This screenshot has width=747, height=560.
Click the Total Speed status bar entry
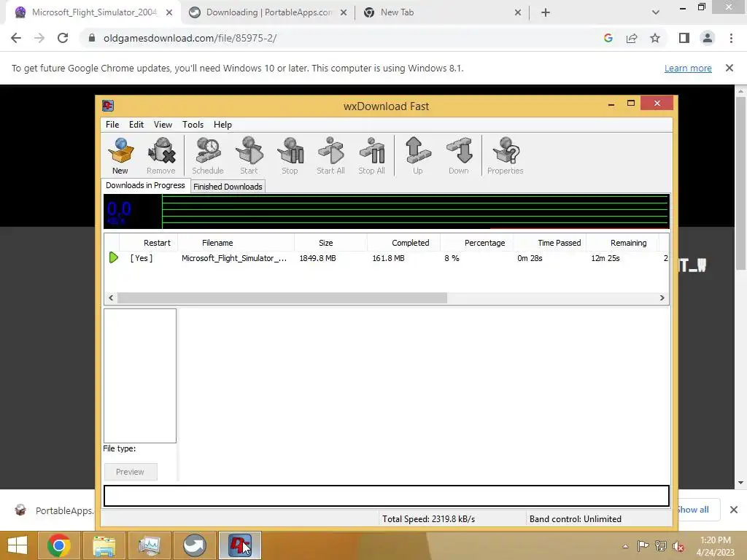coord(428,518)
